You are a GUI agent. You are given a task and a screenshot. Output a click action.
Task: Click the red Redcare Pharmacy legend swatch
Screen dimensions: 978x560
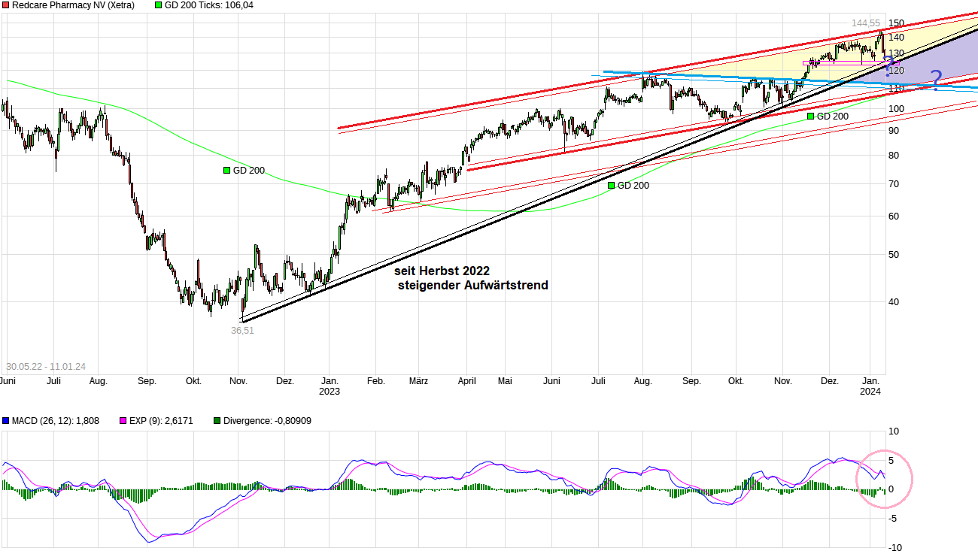(x=6, y=5)
